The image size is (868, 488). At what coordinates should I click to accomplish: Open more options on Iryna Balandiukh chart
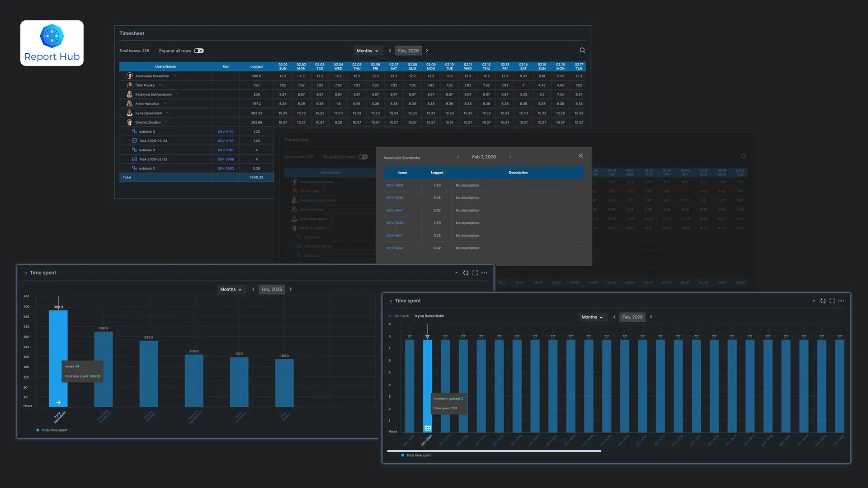(x=841, y=301)
